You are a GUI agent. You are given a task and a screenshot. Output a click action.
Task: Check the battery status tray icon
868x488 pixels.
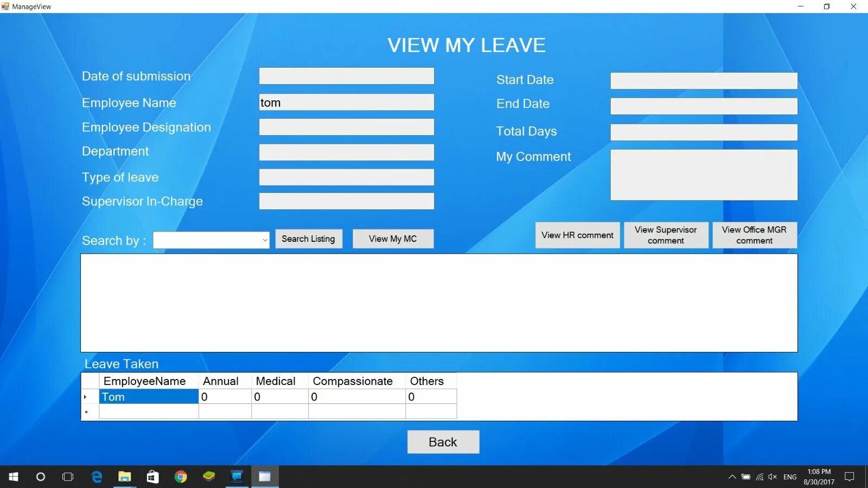pos(746,477)
